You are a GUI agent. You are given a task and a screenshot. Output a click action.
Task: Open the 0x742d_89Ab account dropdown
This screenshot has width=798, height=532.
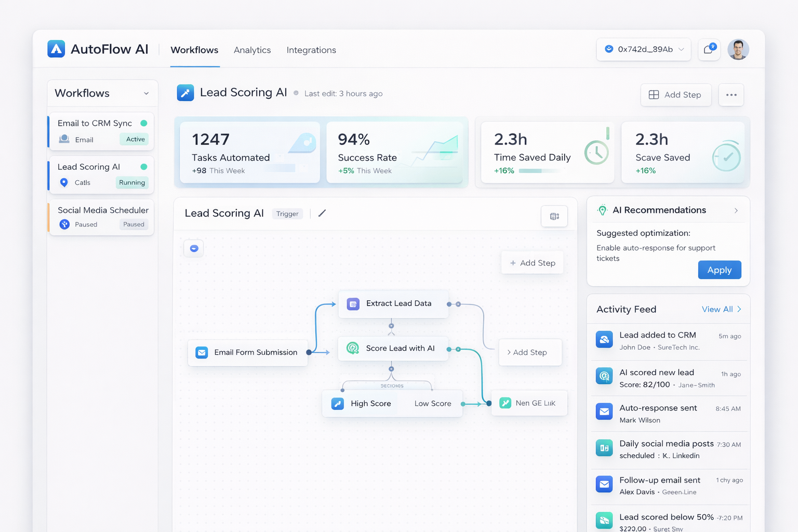(644, 49)
